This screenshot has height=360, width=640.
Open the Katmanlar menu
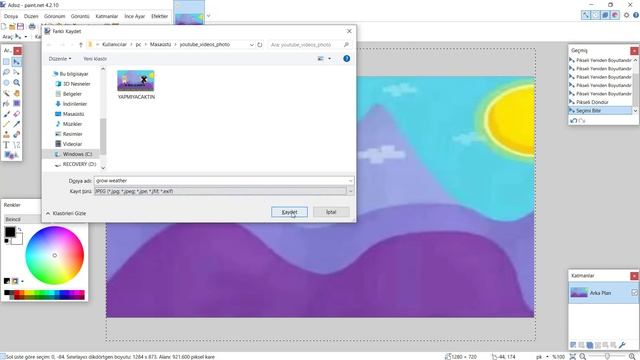pyautogui.click(x=107, y=16)
